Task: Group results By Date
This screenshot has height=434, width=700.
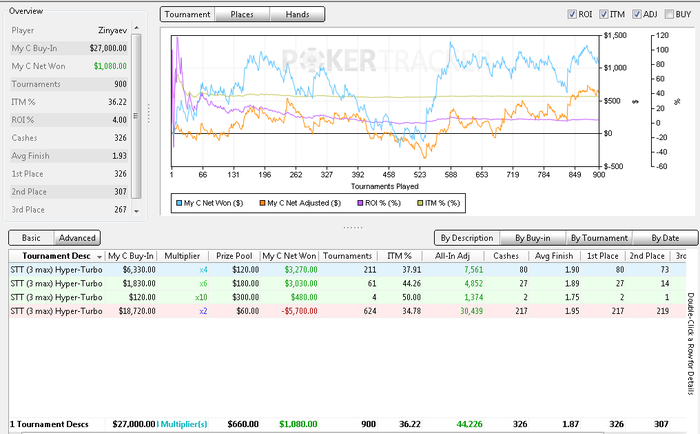Action: tap(664, 238)
